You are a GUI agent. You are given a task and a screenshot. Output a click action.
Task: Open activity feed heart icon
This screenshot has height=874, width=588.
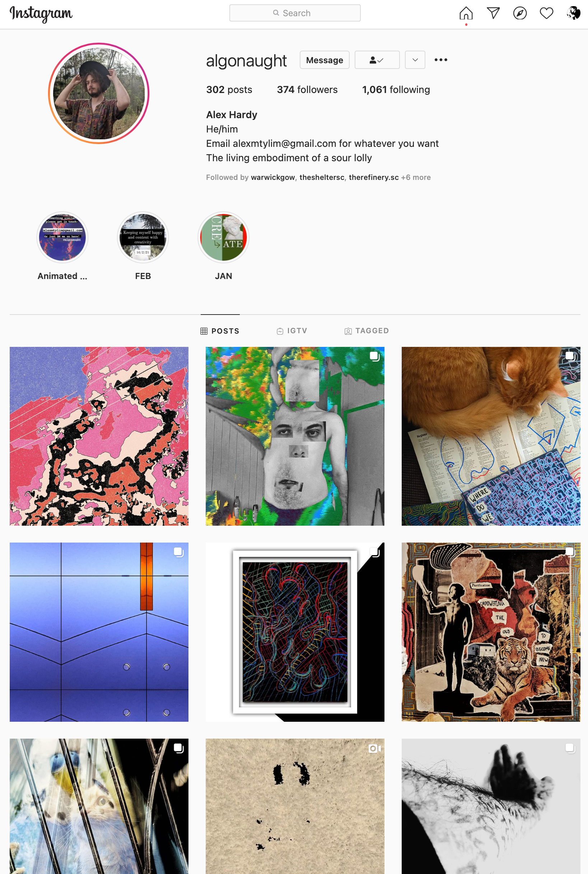coord(546,13)
